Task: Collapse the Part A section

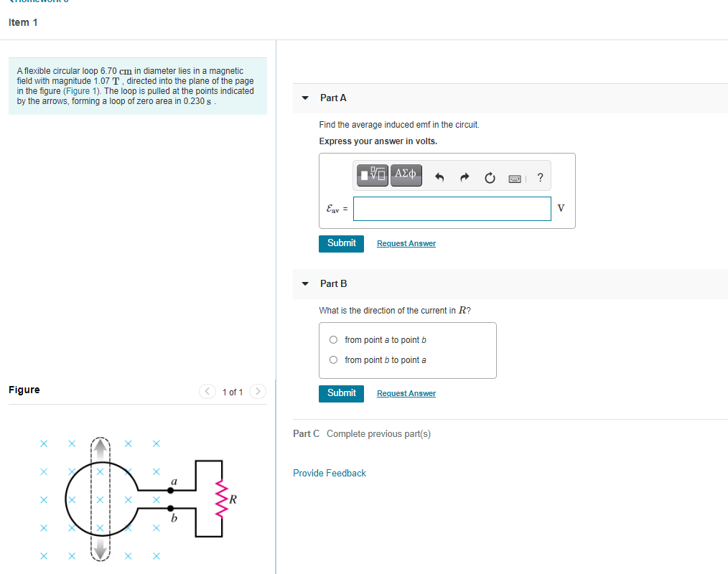Action: [305, 98]
